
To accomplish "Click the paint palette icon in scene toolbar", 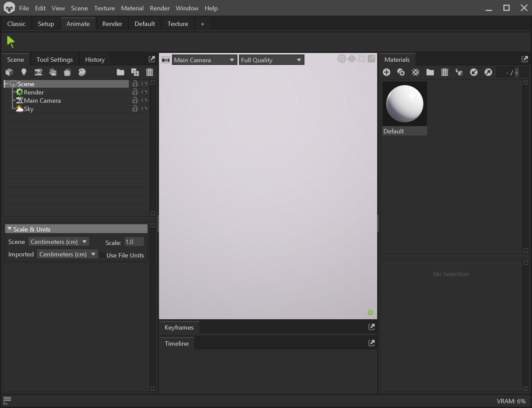I will [x=82, y=72].
